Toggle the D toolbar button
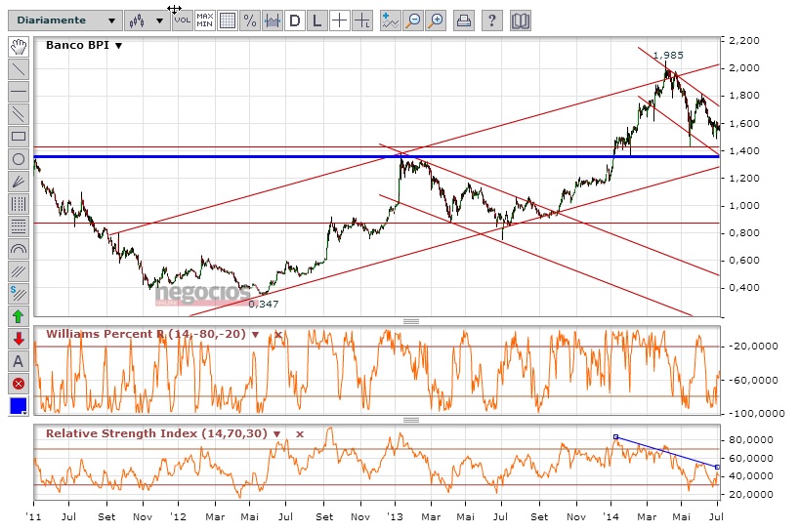 pyautogui.click(x=294, y=20)
